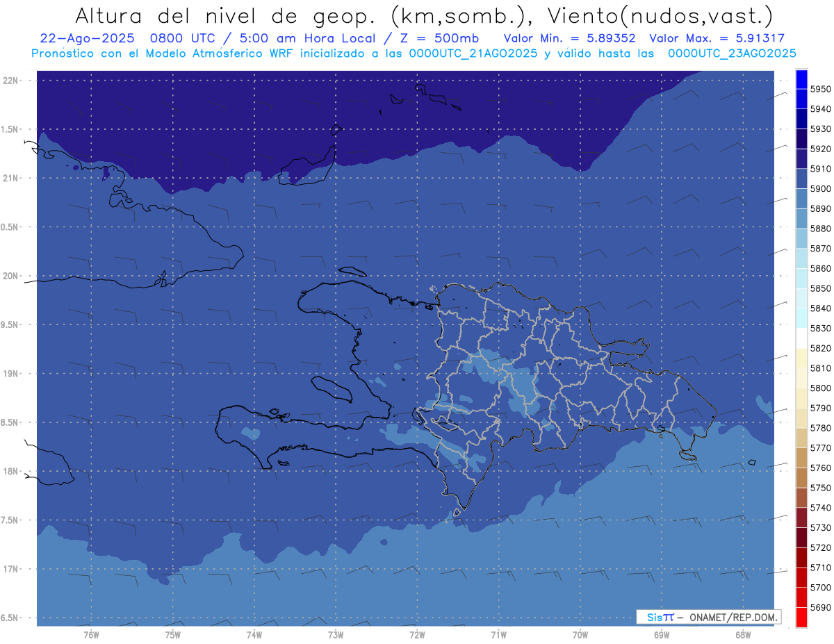Viewport: 834px width, 644px height.
Task: Click color bar segment between 5910 and 5920
Action: pyautogui.click(x=801, y=159)
